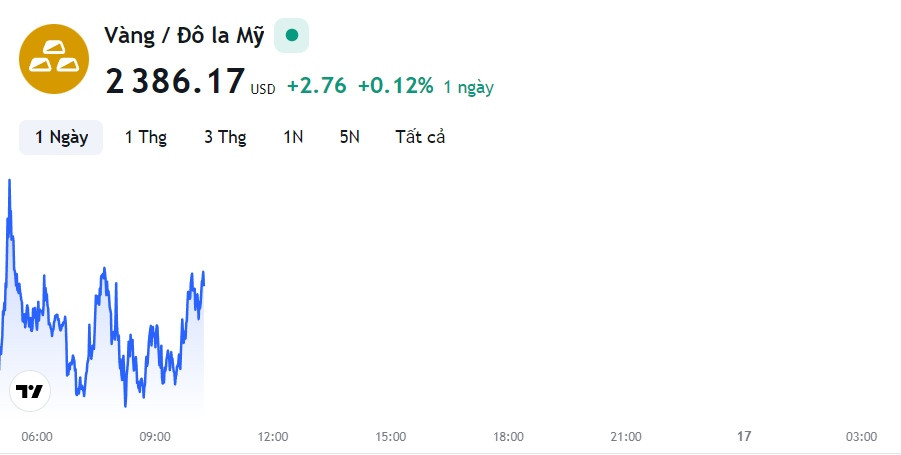Viewport: 901px width, 455px height.
Task: Click the 12:00 time axis label
Action: [272, 437]
